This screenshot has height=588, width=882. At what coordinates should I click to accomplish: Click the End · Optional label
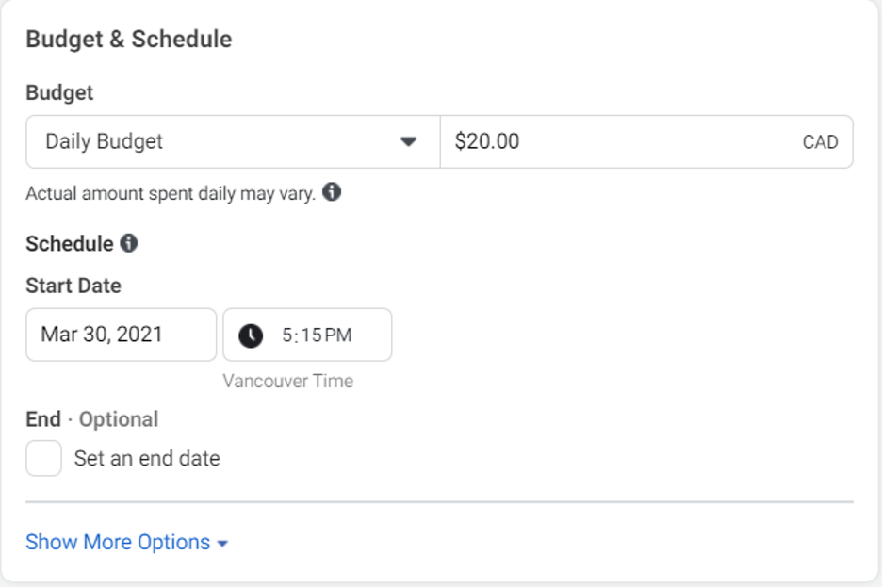(92, 419)
